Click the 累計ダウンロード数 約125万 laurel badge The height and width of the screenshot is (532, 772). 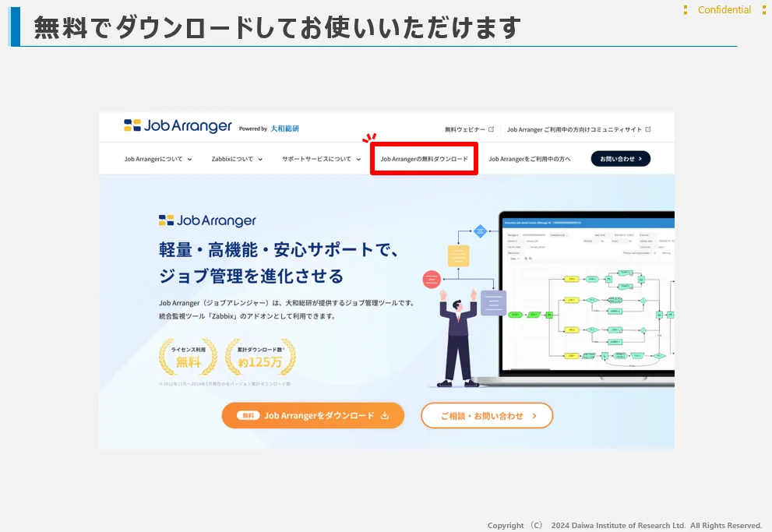click(260, 357)
